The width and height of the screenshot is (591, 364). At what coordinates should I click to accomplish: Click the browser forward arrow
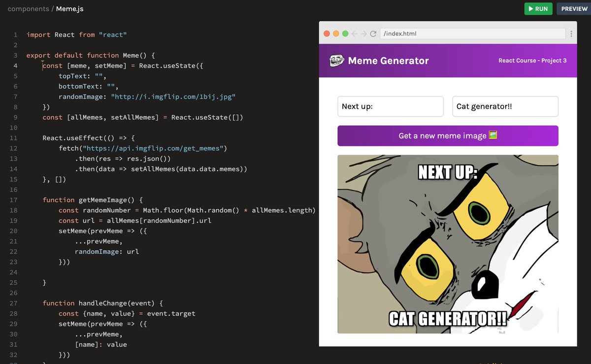[363, 33]
